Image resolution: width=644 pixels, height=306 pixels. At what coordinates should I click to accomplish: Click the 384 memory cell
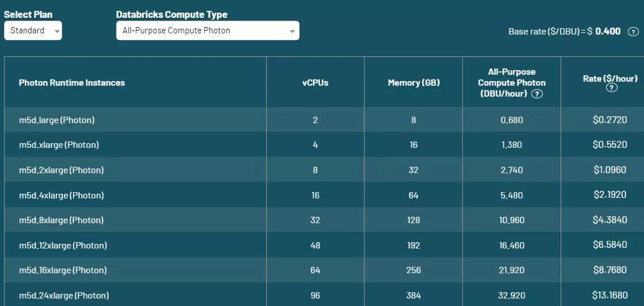[x=413, y=295]
